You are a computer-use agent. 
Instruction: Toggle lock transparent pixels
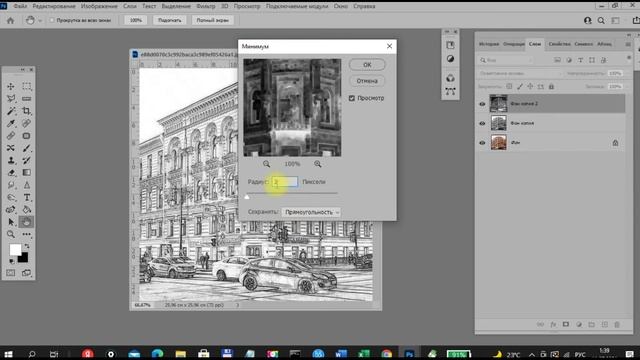tap(509, 87)
